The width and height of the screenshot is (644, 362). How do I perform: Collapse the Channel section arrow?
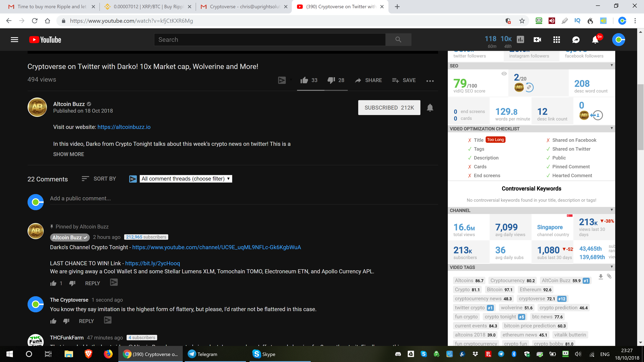(612, 210)
